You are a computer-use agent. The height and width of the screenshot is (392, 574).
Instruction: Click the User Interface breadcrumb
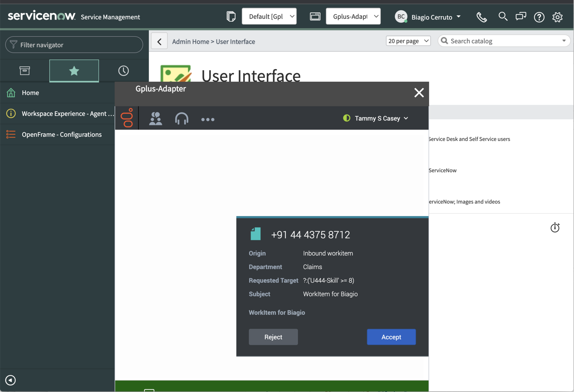tap(235, 41)
